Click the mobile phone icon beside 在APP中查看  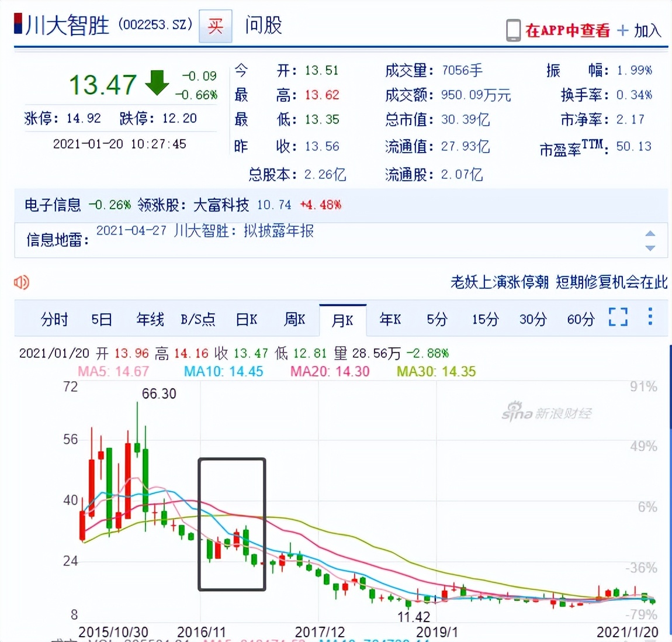(x=512, y=30)
